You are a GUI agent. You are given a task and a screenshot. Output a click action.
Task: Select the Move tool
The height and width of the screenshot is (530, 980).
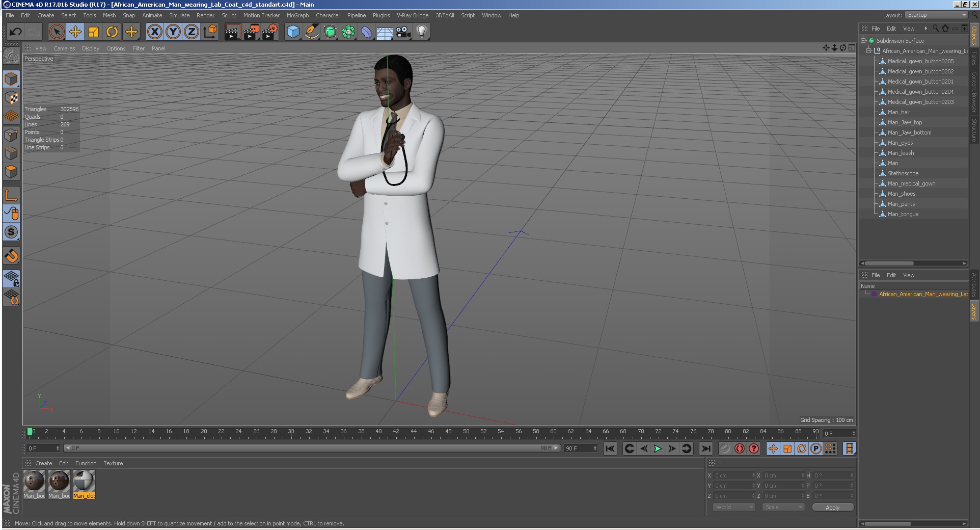(x=75, y=32)
